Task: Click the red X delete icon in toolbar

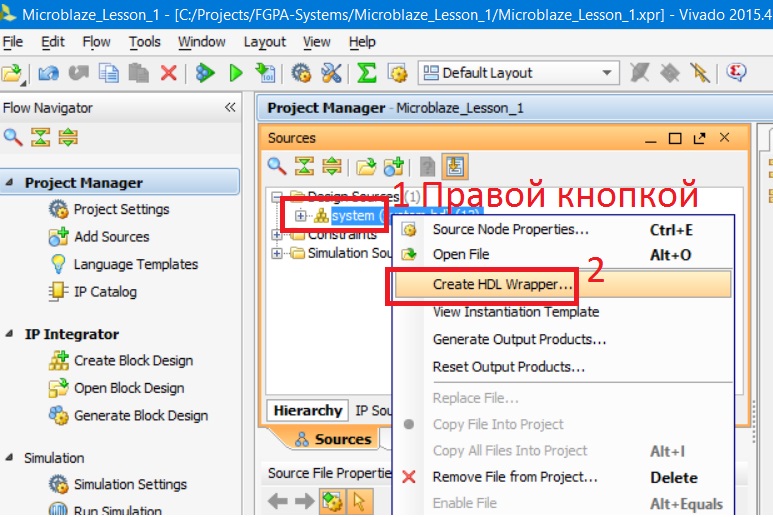Action: click(x=168, y=73)
